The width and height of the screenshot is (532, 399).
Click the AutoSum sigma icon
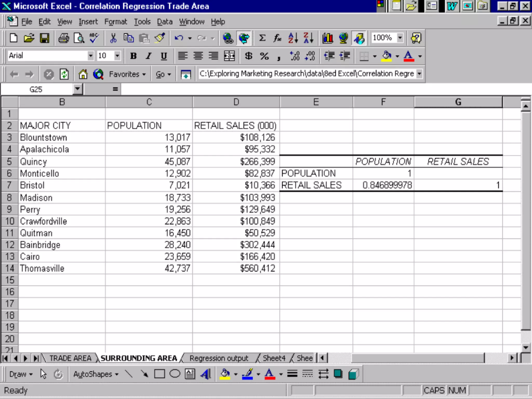(x=262, y=38)
